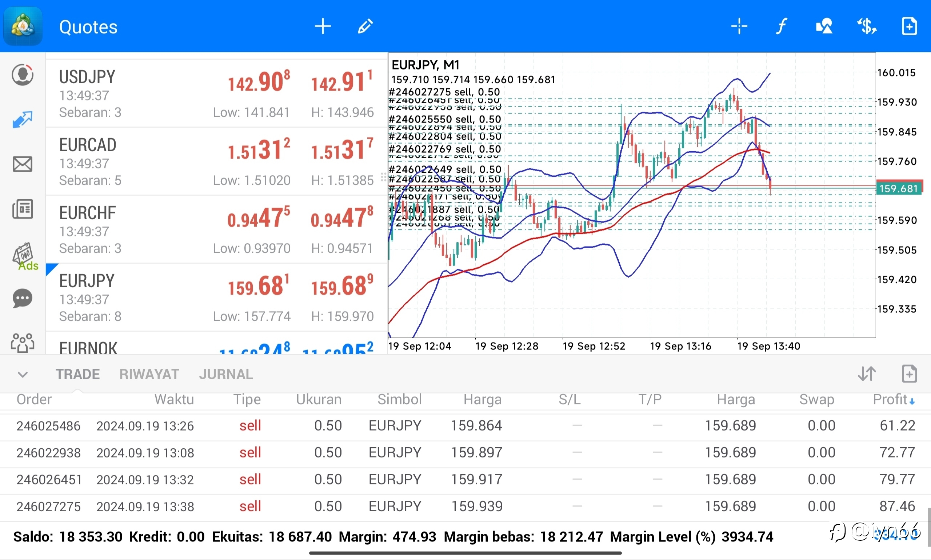Switch to the TRADE tab
This screenshot has height=560, width=931.
click(x=78, y=374)
